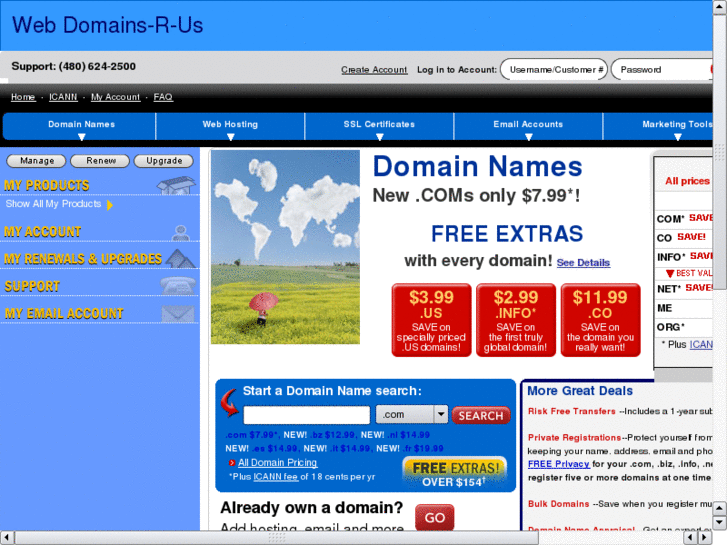Select the $2.99 .INFO offer box
This screenshot has height=545, width=727.
click(x=516, y=321)
